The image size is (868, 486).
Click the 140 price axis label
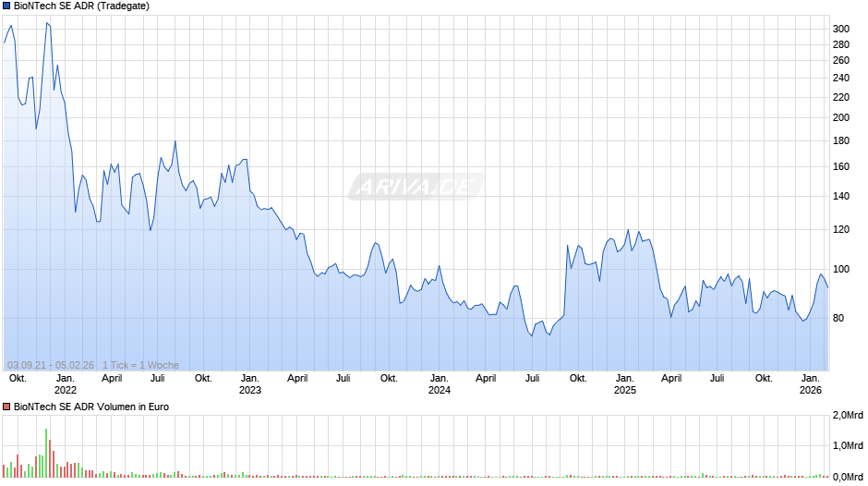[x=841, y=196]
